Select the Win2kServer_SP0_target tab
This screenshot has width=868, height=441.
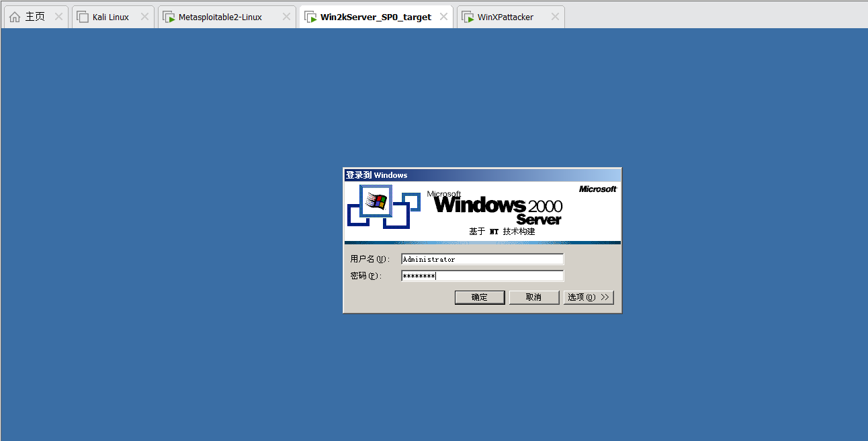(376, 17)
